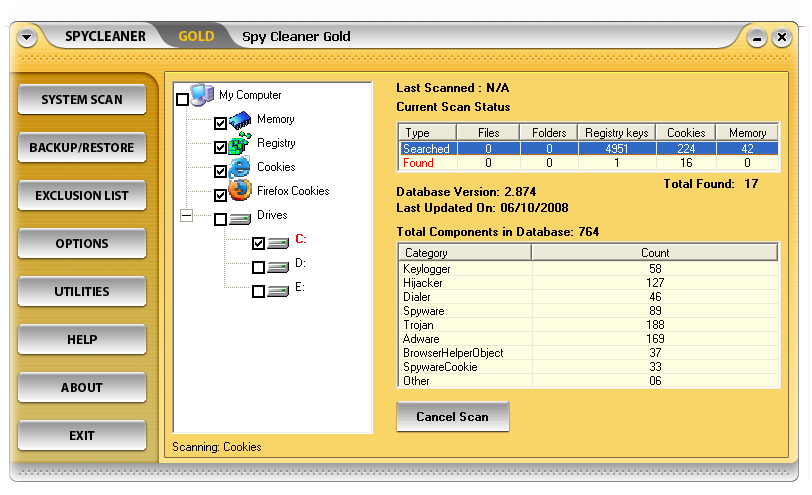Click the Firefox Cookies icon

point(240,191)
